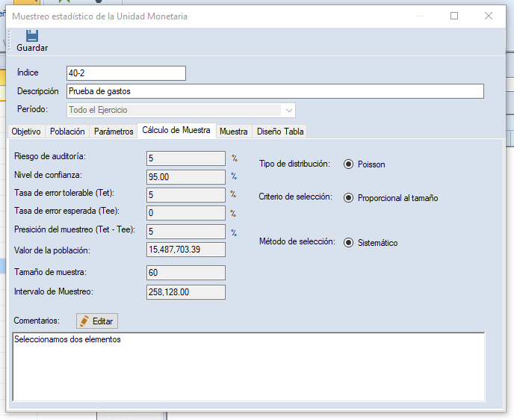The width and height of the screenshot is (514, 420).
Task: Click the Descripción text field
Action: (x=274, y=91)
